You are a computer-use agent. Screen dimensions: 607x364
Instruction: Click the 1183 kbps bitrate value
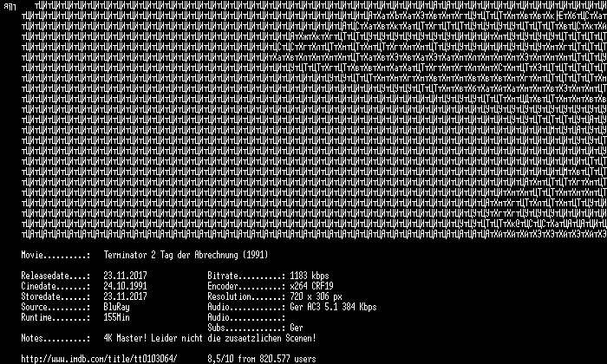pyautogui.click(x=310, y=276)
